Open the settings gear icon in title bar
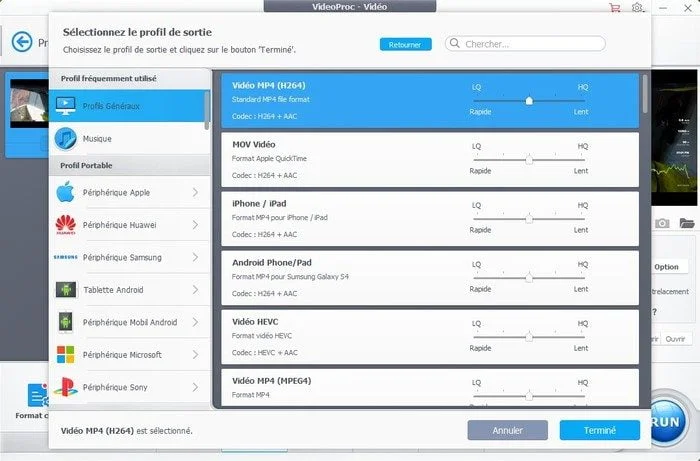The image size is (700, 461). coord(638,8)
